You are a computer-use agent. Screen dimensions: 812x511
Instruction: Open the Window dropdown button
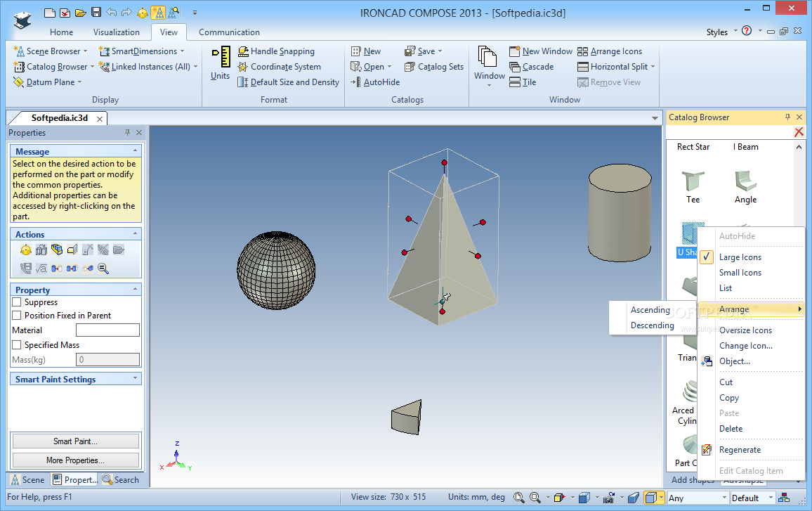[x=490, y=66]
